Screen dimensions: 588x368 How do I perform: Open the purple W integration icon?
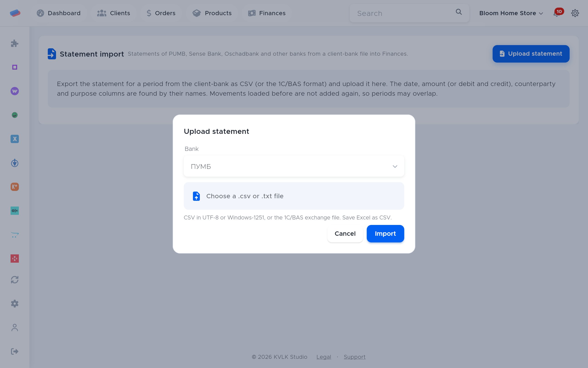click(14, 91)
